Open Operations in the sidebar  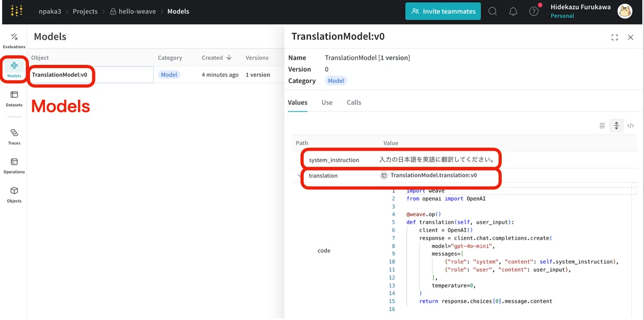[14, 166]
